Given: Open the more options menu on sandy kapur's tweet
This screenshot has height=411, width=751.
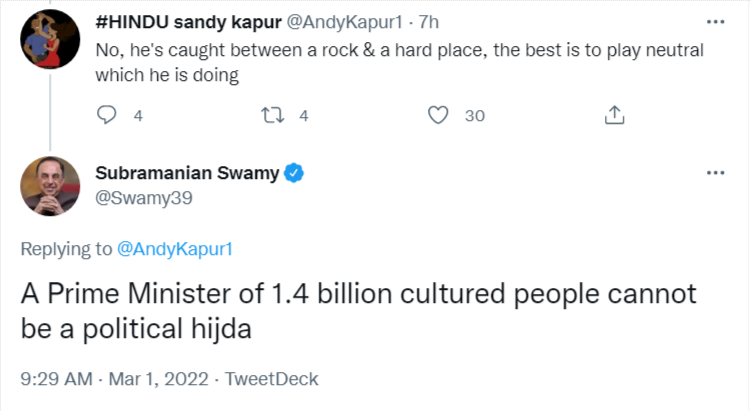Looking at the screenshot, I should point(715,21).
